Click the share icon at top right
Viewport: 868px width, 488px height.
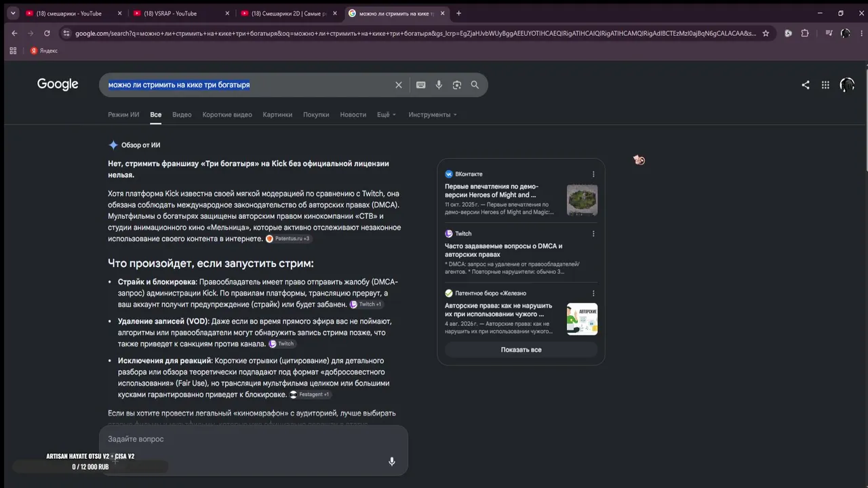pyautogui.click(x=806, y=85)
